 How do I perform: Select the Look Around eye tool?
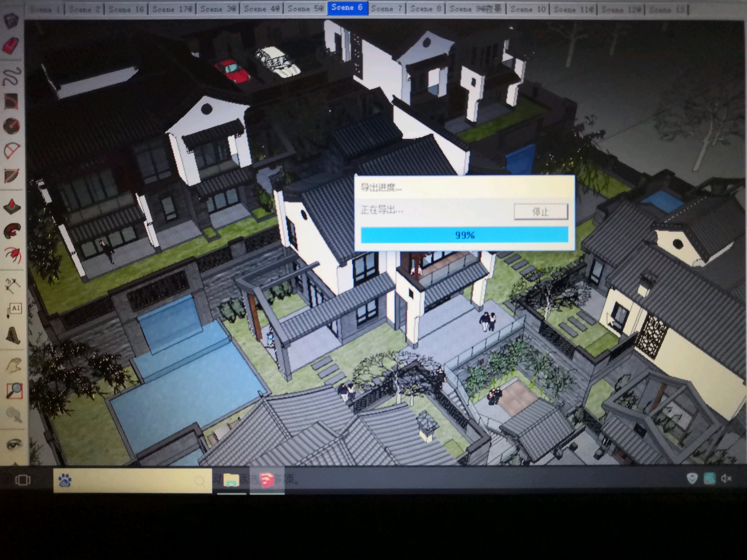(x=14, y=444)
